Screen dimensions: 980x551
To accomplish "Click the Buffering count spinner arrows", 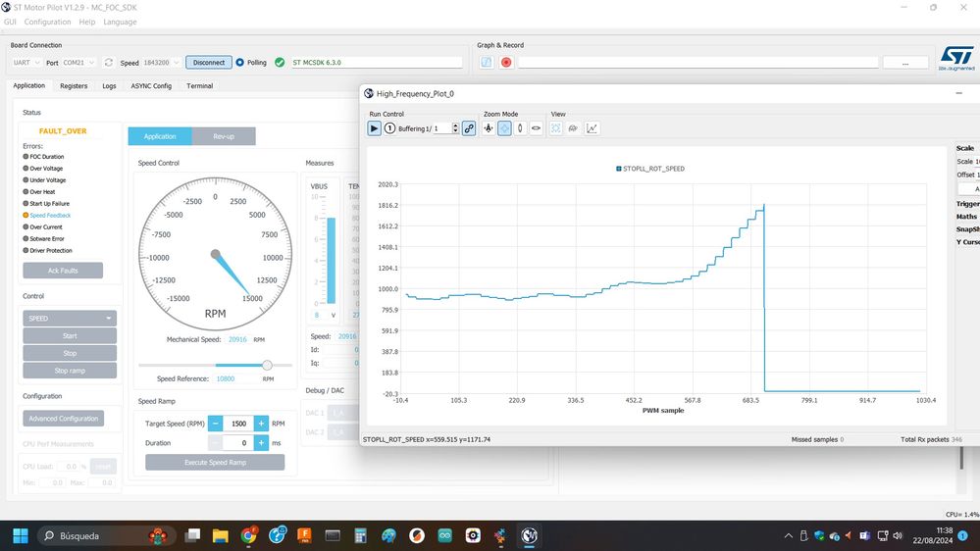I will [455, 128].
